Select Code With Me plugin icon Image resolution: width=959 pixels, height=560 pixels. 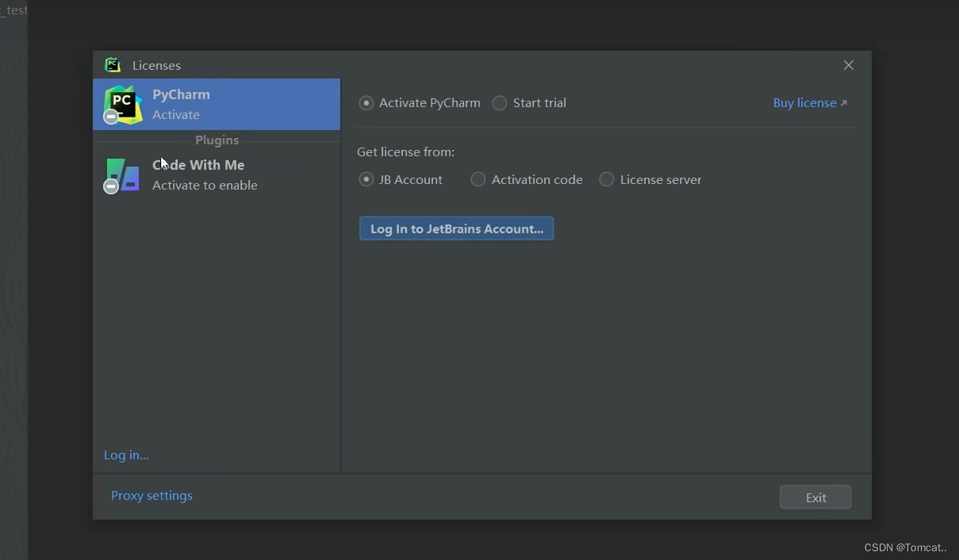122,175
